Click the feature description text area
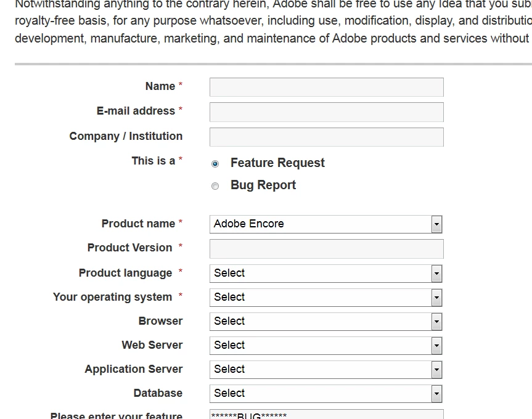Viewport: 532px width, 419px height. [326, 415]
